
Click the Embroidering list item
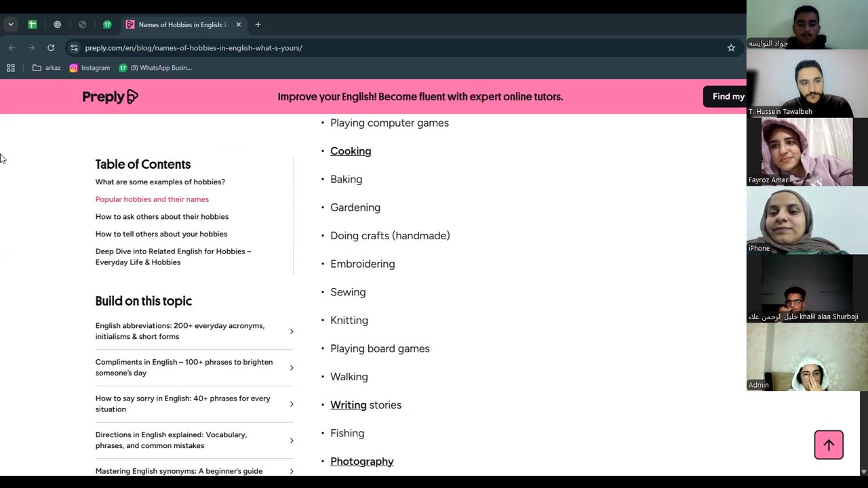pos(362,264)
